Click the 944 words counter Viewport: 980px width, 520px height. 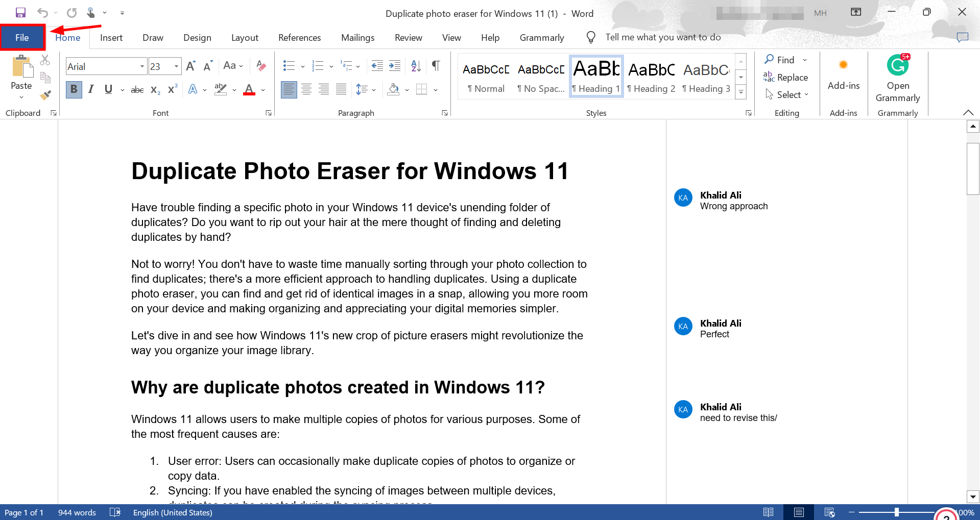tap(77, 512)
